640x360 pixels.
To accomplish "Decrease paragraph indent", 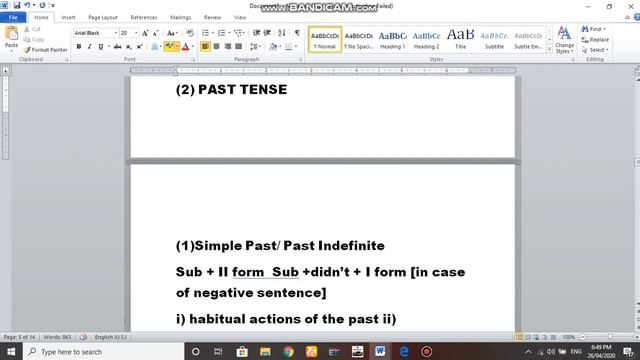I will [x=256, y=33].
